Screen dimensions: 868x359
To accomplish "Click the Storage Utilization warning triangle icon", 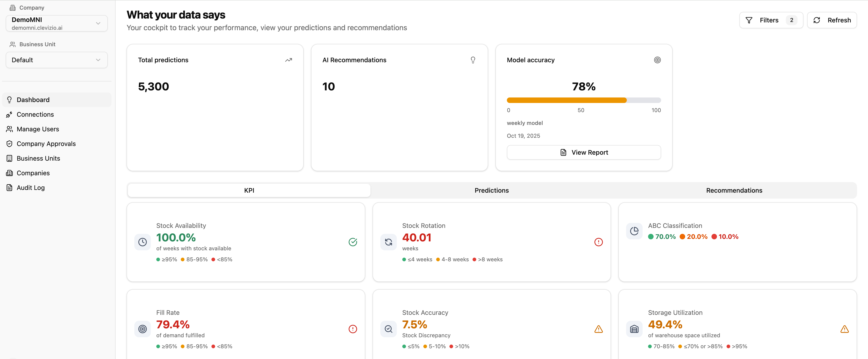I will point(844,329).
